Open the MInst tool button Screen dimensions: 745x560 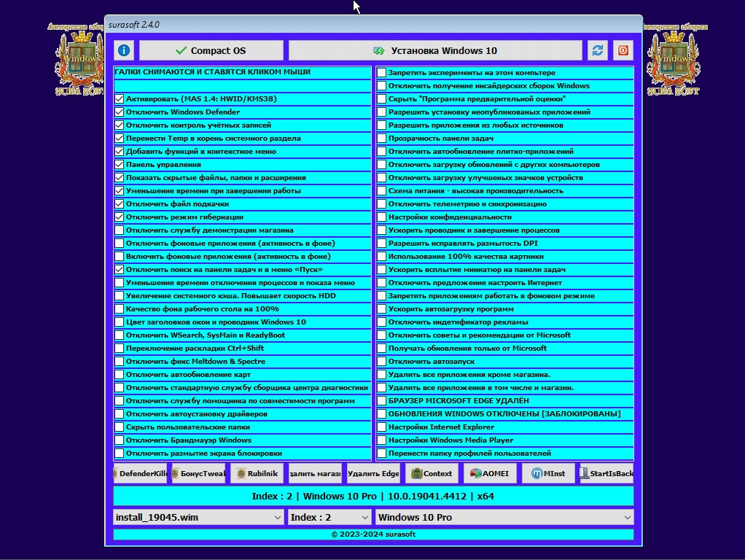pos(549,473)
